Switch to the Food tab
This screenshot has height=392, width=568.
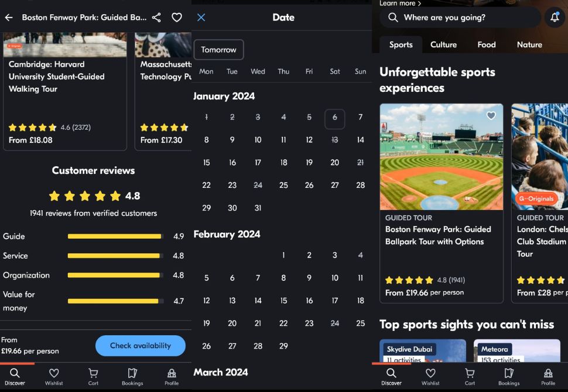coord(487,44)
